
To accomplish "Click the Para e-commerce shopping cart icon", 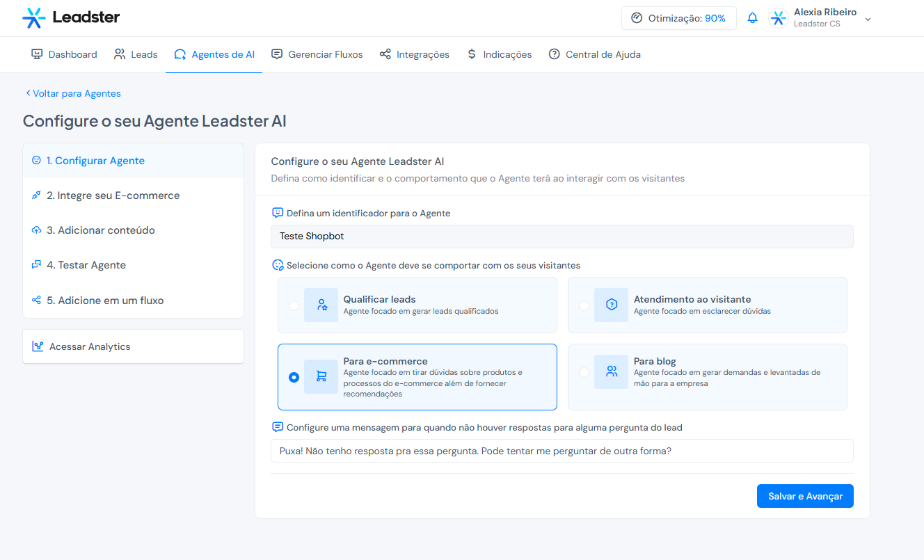I will coord(321,376).
